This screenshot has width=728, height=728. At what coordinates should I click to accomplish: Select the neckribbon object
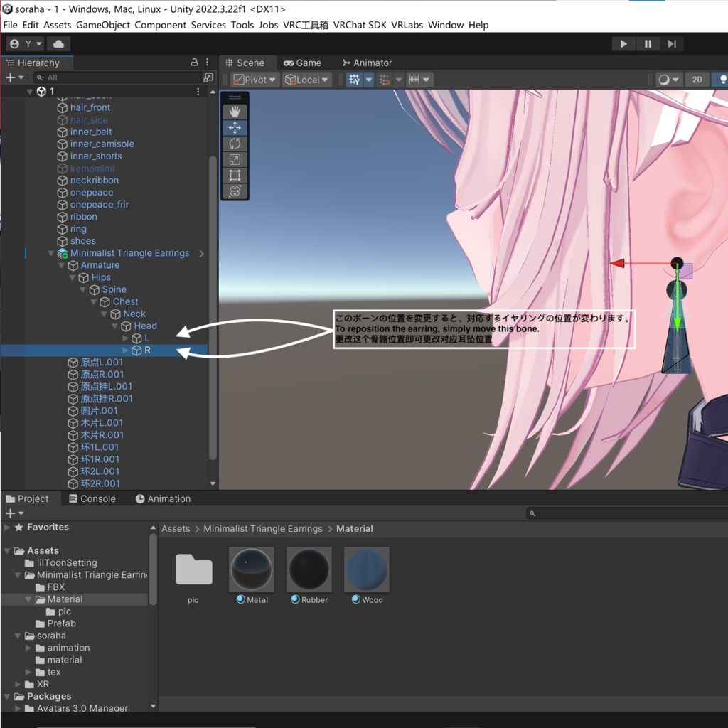[95, 180]
